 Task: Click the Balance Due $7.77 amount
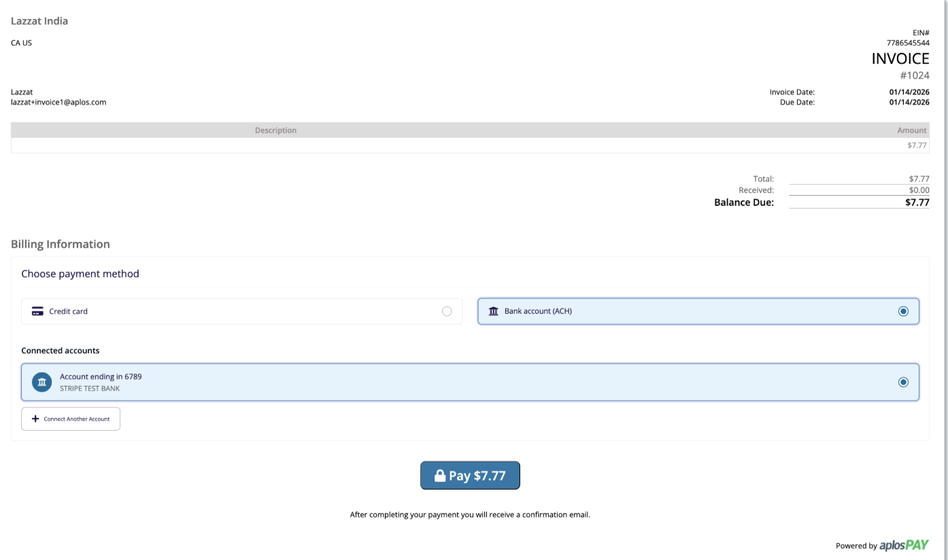pyautogui.click(x=917, y=203)
